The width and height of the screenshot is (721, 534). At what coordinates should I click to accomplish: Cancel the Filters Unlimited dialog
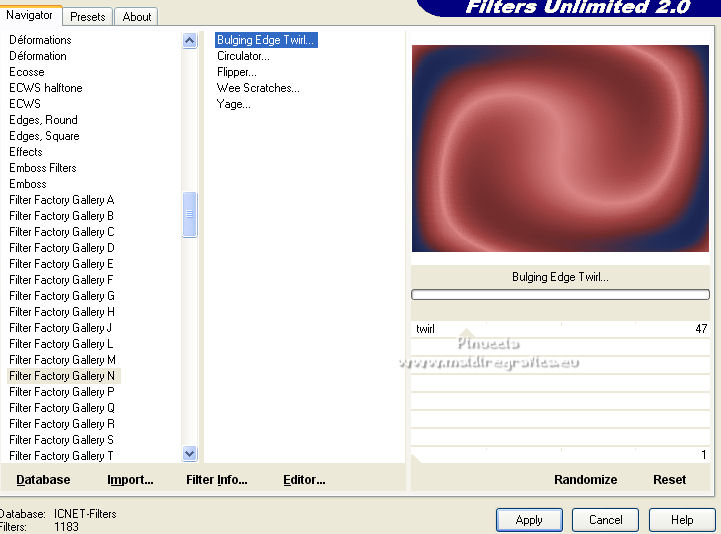(606, 520)
